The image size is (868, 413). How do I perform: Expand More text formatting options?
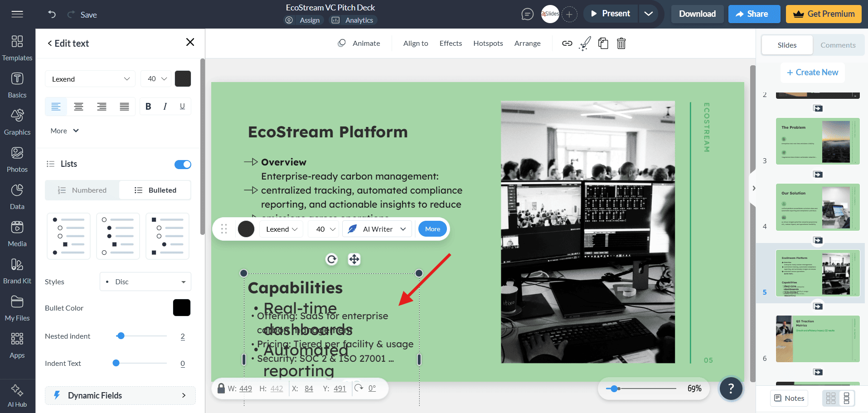point(64,131)
